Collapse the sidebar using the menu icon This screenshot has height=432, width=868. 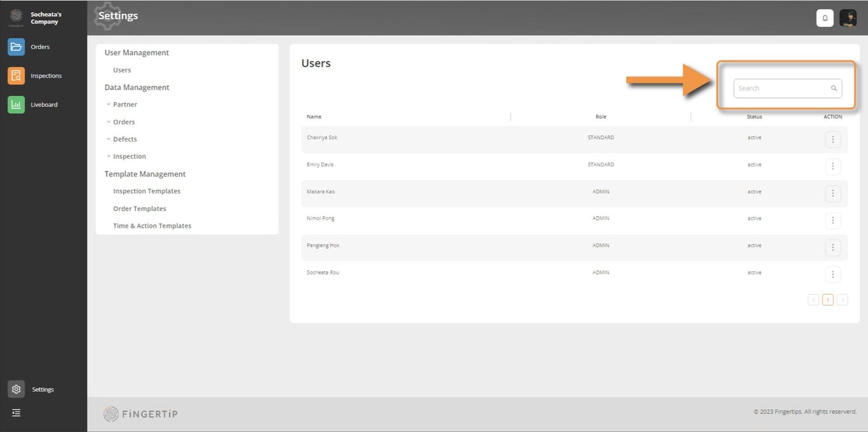pyautogui.click(x=17, y=413)
